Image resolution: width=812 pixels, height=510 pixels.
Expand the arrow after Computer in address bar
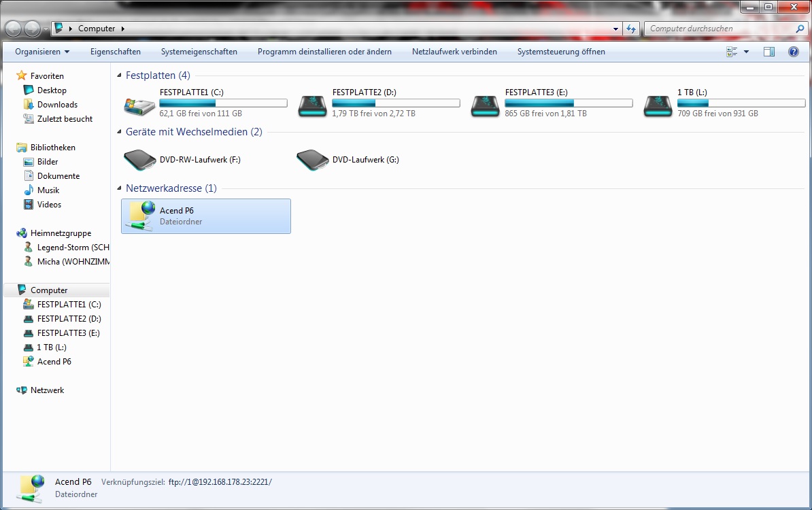(122, 29)
